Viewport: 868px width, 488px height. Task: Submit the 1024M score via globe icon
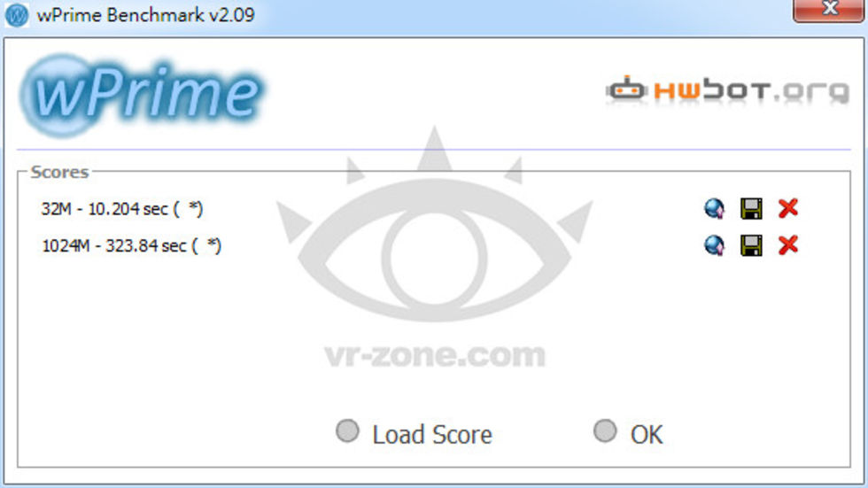pos(714,245)
